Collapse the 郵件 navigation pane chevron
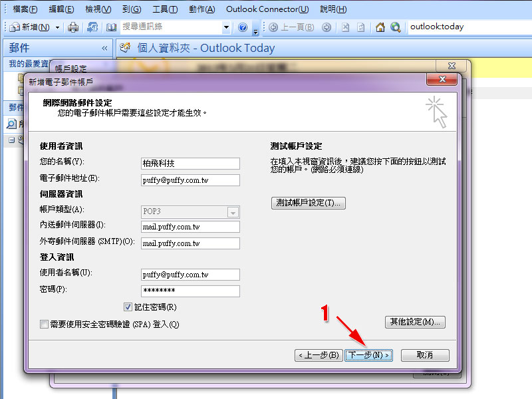 [105, 49]
